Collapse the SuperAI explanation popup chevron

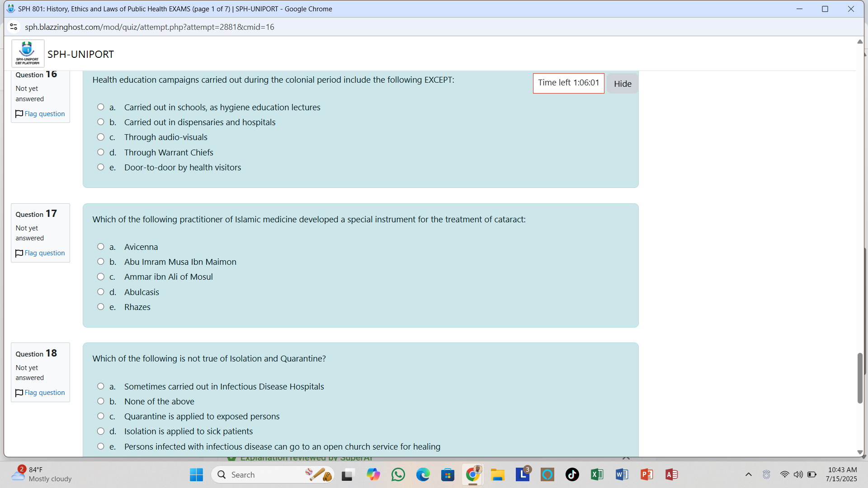coord(626,457)
